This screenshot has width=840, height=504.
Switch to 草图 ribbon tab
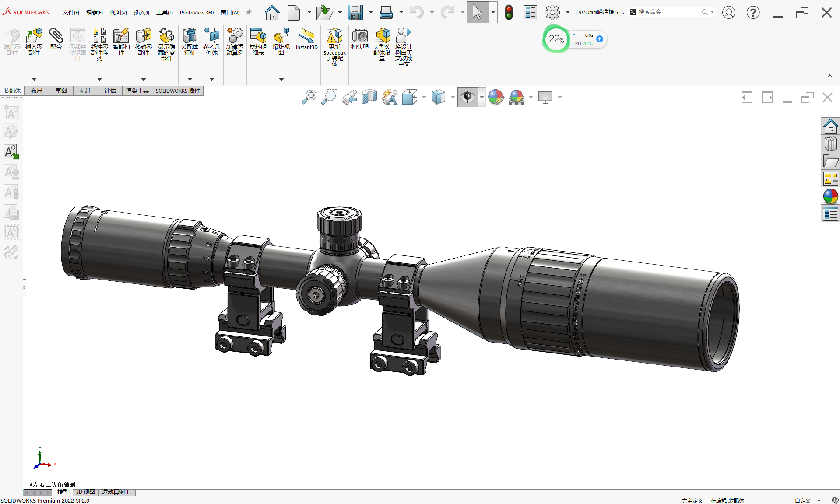[61, 91]
